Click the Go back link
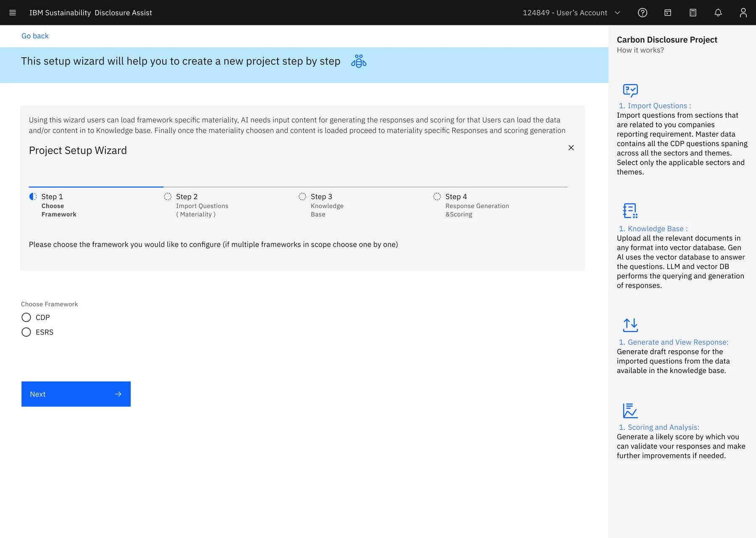This screenshot has height=538, width=756. (x=35, y=36)
